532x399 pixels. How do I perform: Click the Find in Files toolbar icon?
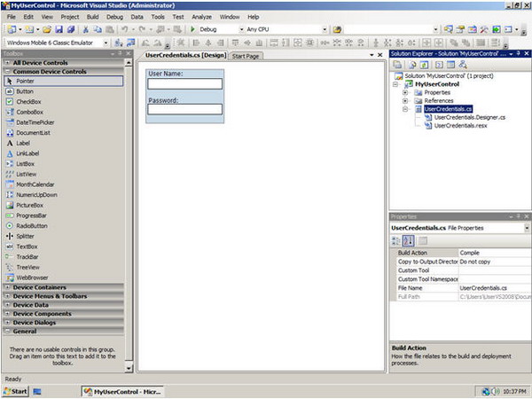pos(337,29)
